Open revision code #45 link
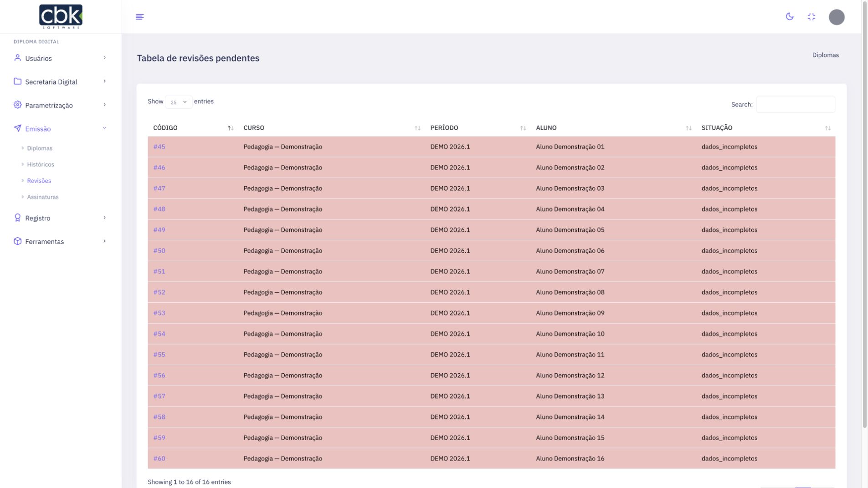The image size is (868, 488). point(159,147)
